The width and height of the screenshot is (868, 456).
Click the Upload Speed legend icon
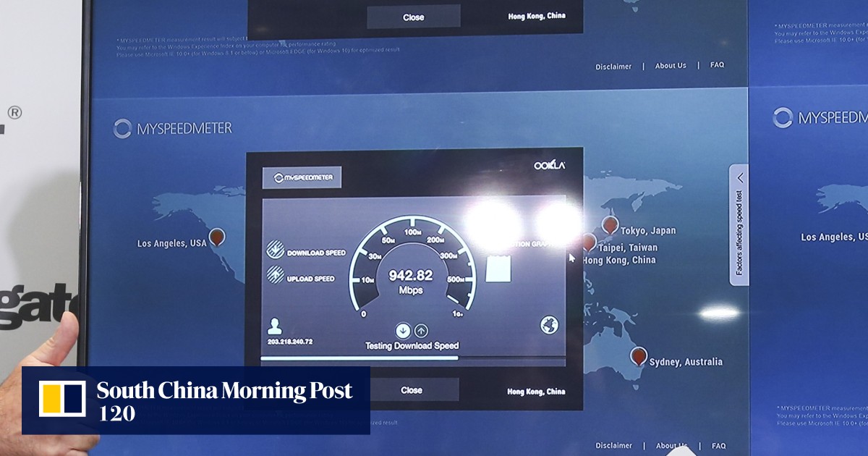(x=276, y=275)
